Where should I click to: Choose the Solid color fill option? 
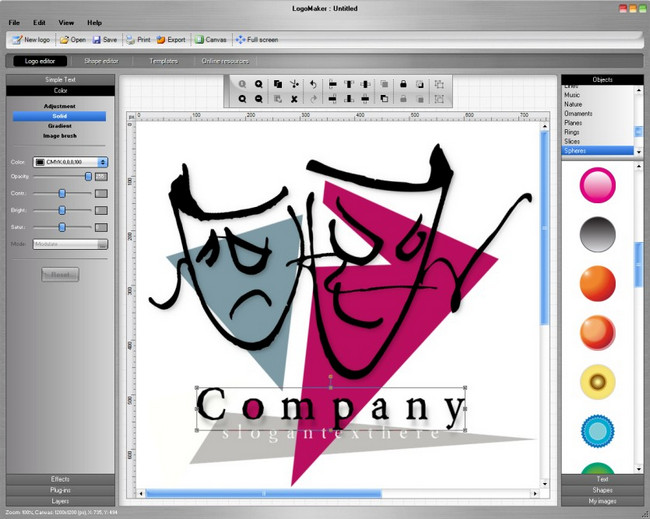click(59, 116)
